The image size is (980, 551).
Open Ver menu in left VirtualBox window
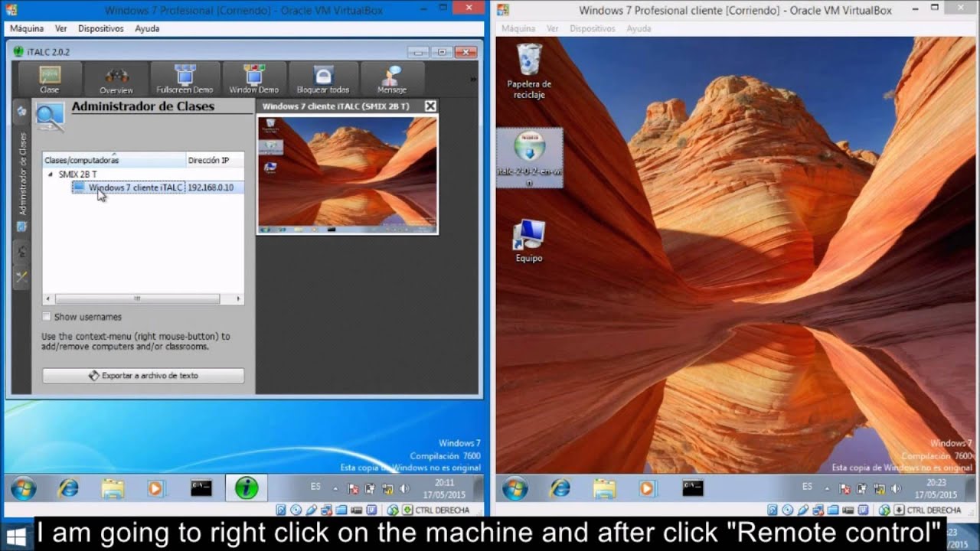pyautogui.click(x=61, y=28)
